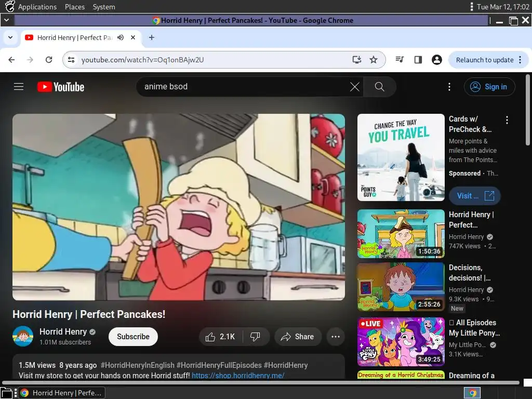
Task: Go forward in browser history
Action: point(30,60)
